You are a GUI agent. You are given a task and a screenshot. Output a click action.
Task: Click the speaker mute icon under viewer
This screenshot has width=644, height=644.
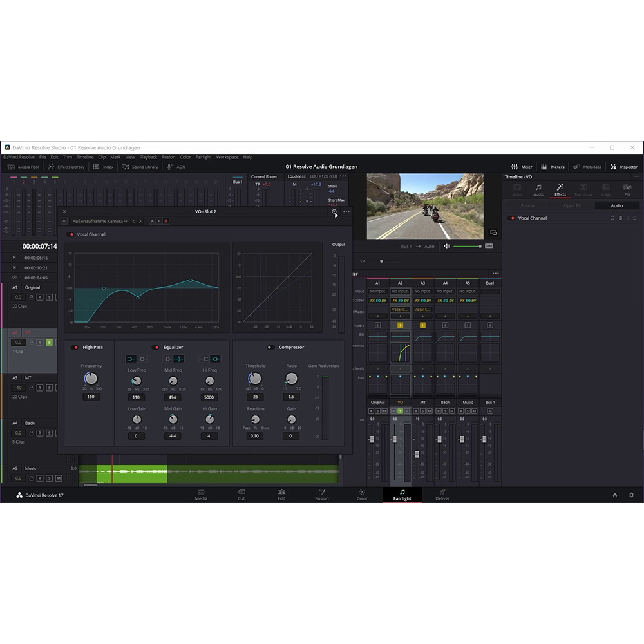(447, 246)
